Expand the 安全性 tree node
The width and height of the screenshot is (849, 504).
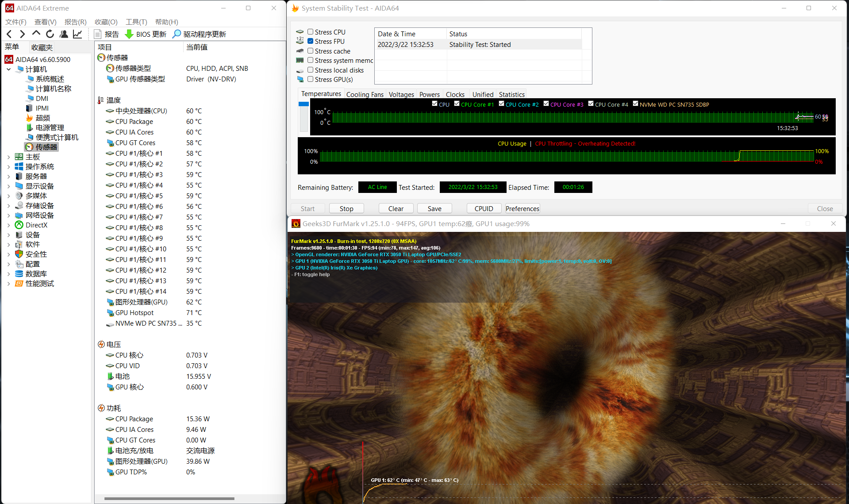[x=8, y=254]
